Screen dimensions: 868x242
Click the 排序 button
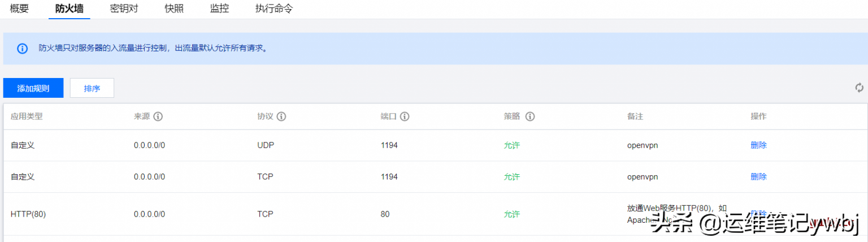[92, 88]
